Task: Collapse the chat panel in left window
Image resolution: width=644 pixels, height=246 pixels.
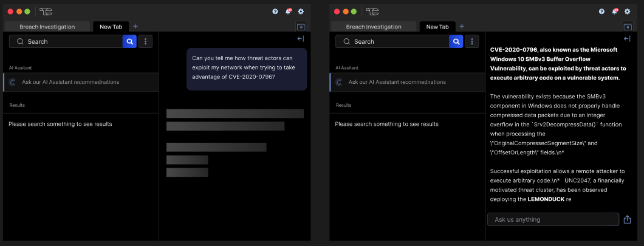Action: click(301, 39)
